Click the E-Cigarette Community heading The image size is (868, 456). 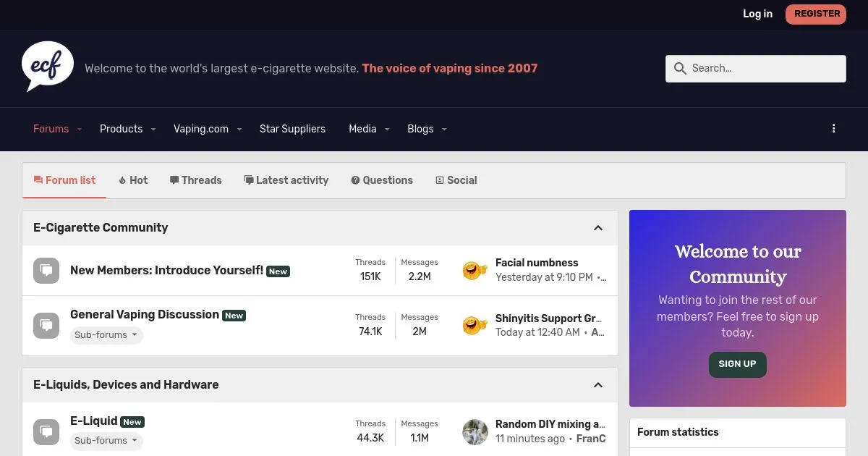101,227
